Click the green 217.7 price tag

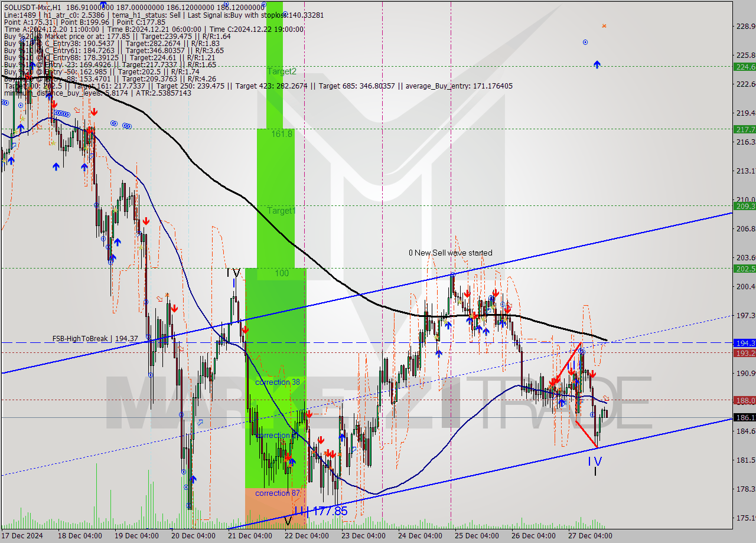click(x=744, y=129)
